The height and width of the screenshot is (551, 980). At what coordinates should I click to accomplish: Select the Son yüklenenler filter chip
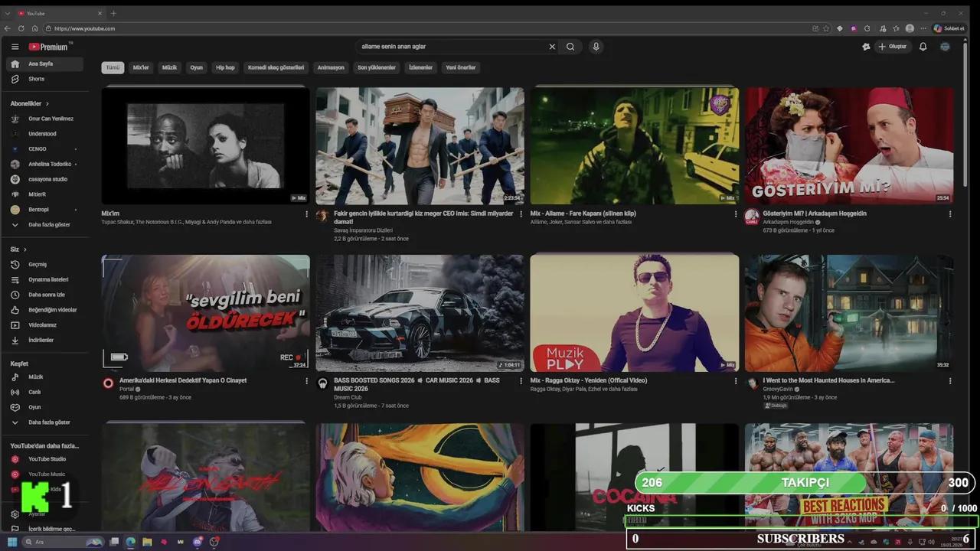pyautogui.click(x=377, y=67)
